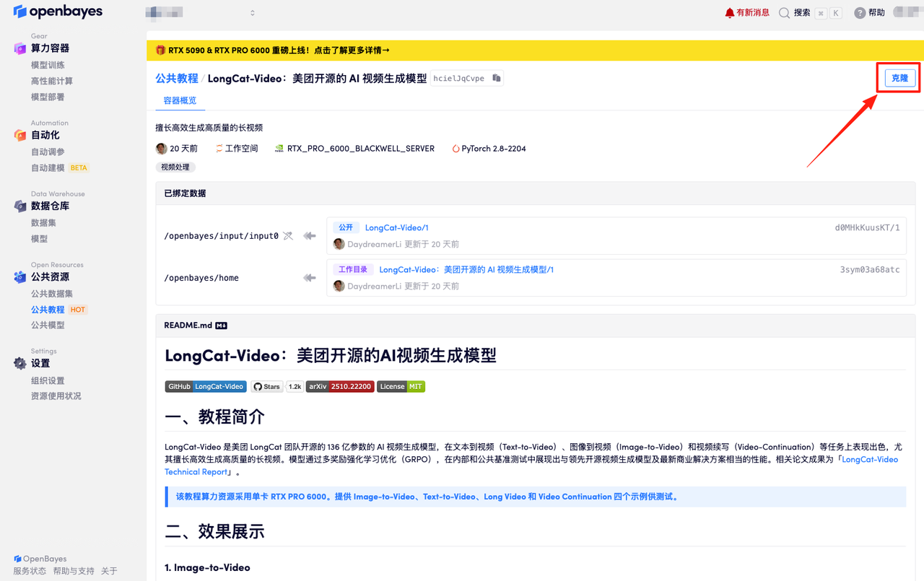Switch to the 容器概览 tab
The width and height of the screenshot is (924, 581).
tap(180, 100)
